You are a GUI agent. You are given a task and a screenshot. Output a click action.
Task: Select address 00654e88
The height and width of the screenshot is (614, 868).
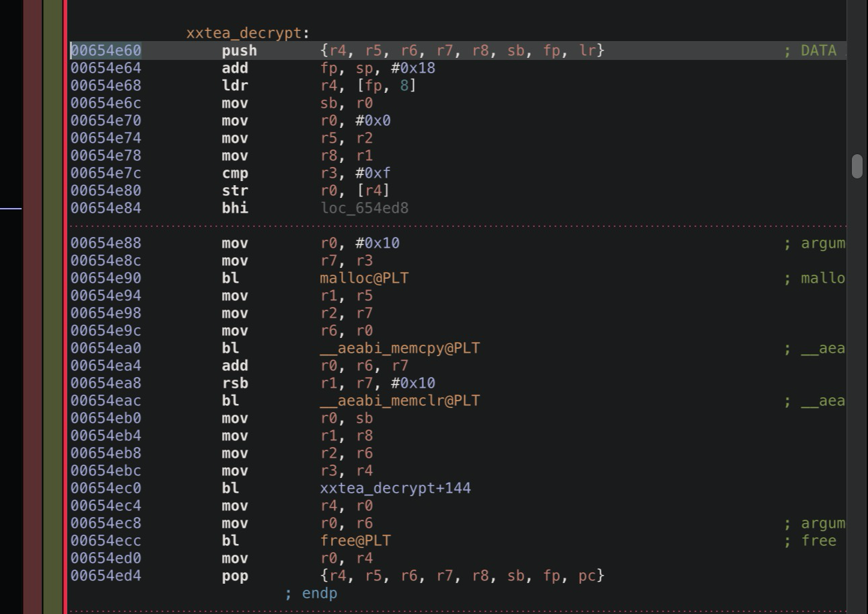point(106,243)
